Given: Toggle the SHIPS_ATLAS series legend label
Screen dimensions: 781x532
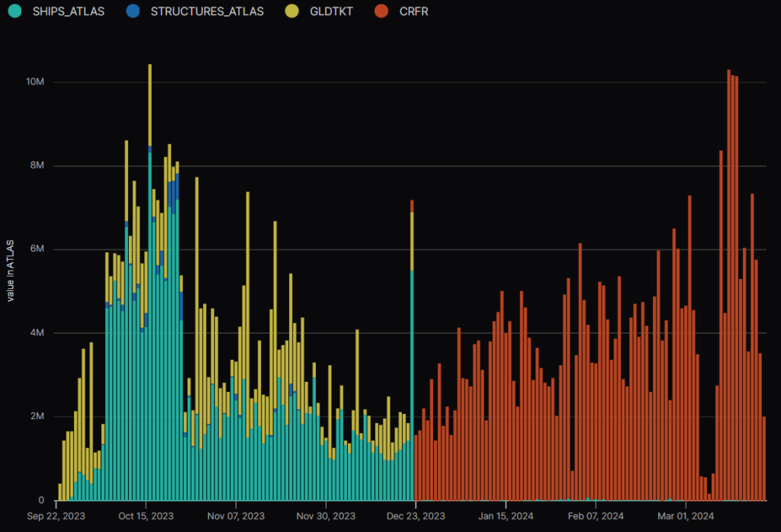Looking at the screenshot, I should 67,12.
